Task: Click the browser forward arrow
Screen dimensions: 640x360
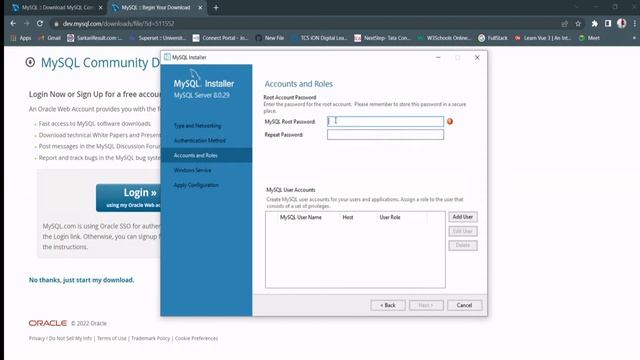Action: (27, 24)
